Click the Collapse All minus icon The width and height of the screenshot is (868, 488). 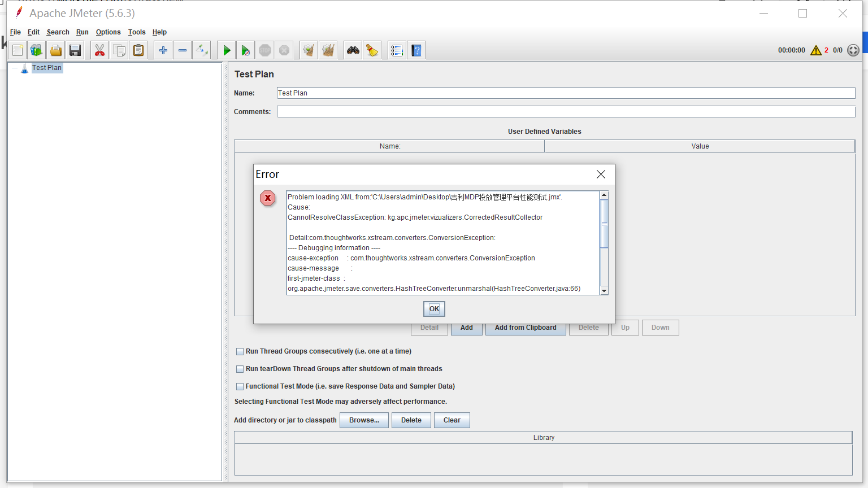183,50
